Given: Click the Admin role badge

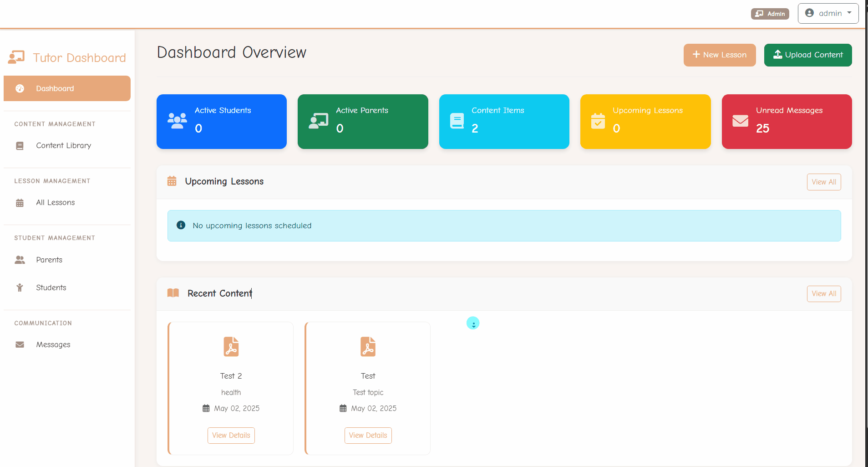Looking at the screenshot, I should [770, 14].
